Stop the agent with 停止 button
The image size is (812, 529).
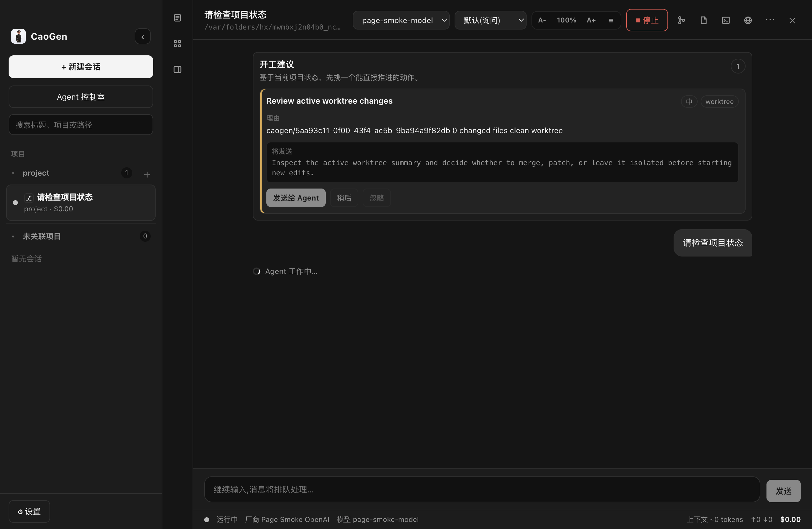647,21
